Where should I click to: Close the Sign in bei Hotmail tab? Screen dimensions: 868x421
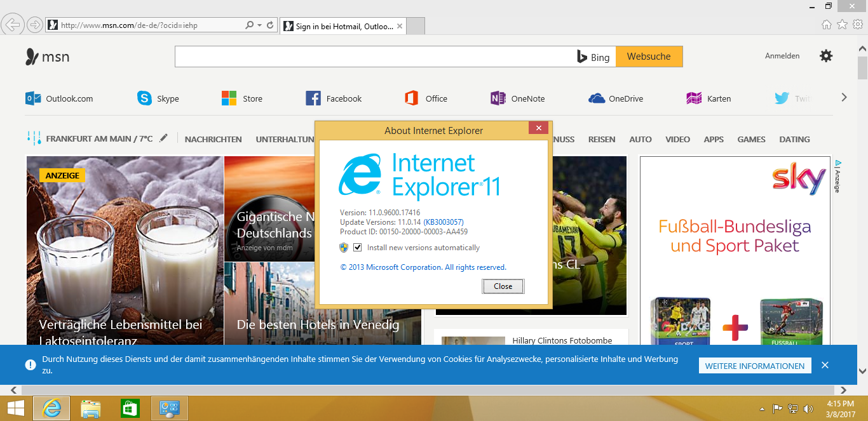click(x=400, y=27)
